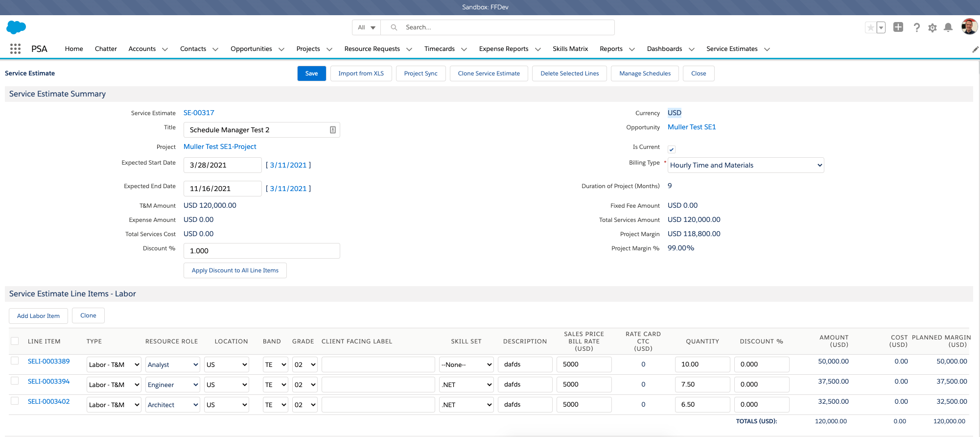Click the global Search box
This screenshot has width=980, height=437.
coord(497,27)
